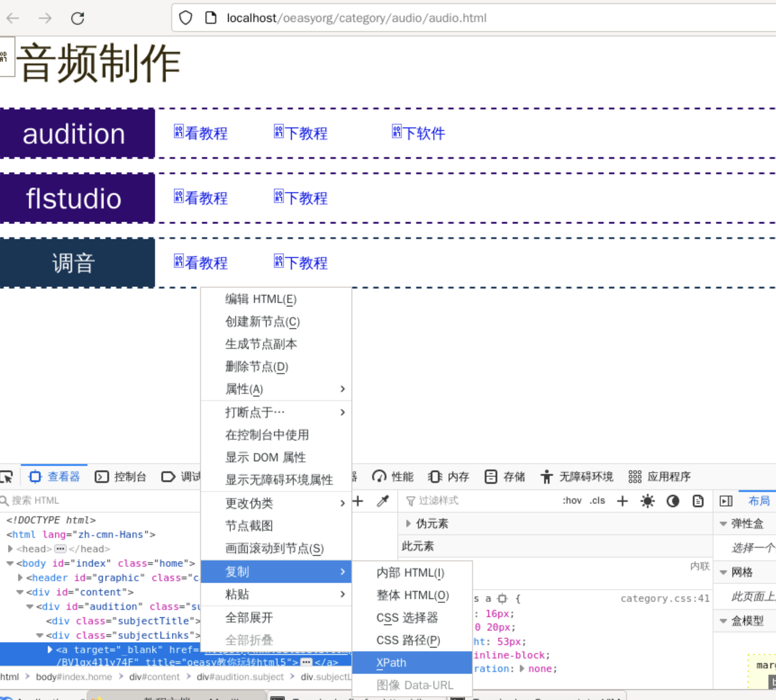Open the 更改伪类 submenu
The height and width of the screenshot is (700, 776).
(x=276, y=503)
